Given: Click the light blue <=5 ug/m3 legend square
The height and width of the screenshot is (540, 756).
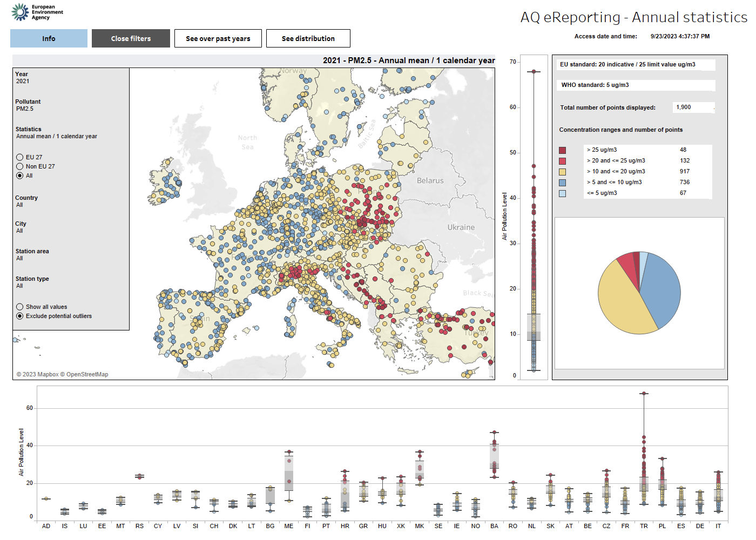Looking at the screenshot, I should 562,193.
